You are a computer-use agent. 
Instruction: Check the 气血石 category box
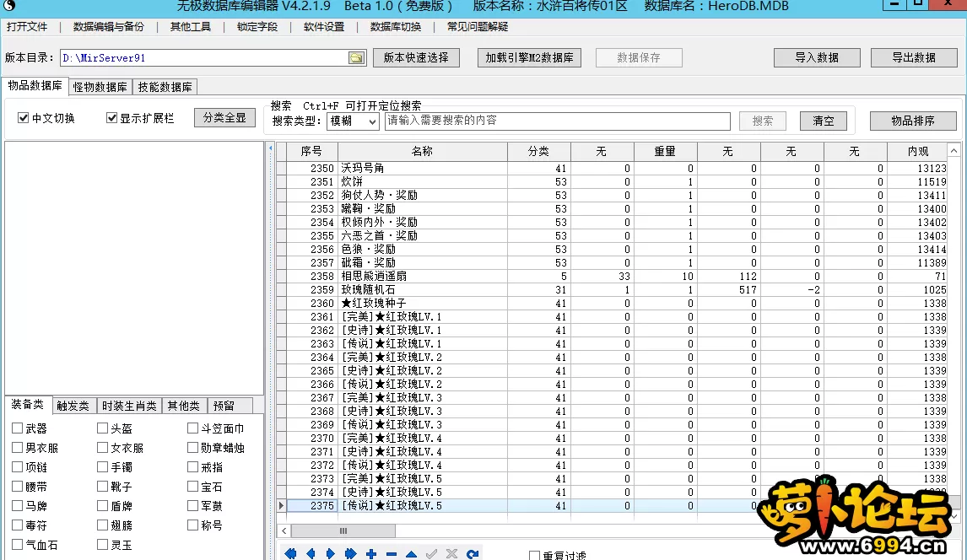click(17, 544)
